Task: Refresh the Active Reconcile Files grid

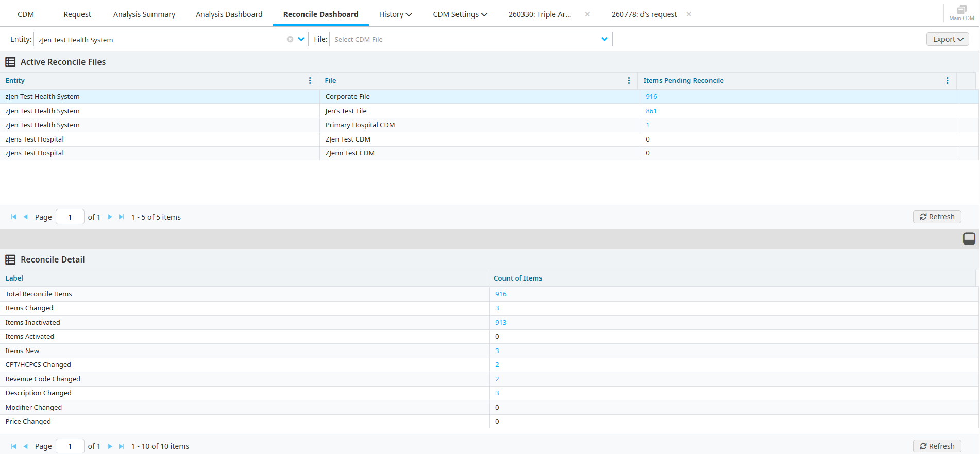Action: pyautogui.click(x=937, y=217)
